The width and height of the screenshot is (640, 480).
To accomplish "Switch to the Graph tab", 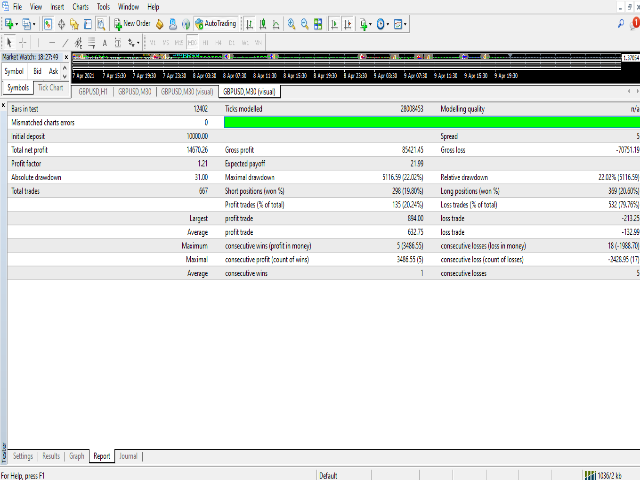I will click(77, 456).
